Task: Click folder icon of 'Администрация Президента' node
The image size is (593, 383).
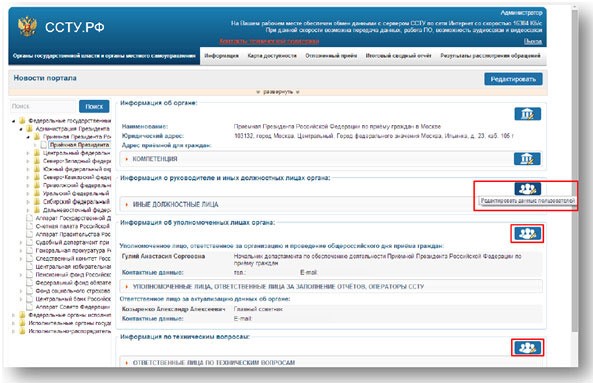Action: [x=29, y=129]
